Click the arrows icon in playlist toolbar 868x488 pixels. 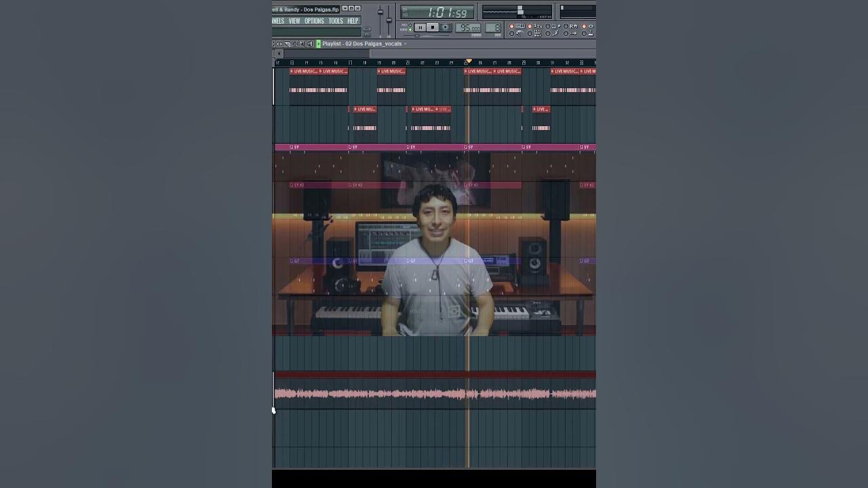click(279, 44)
